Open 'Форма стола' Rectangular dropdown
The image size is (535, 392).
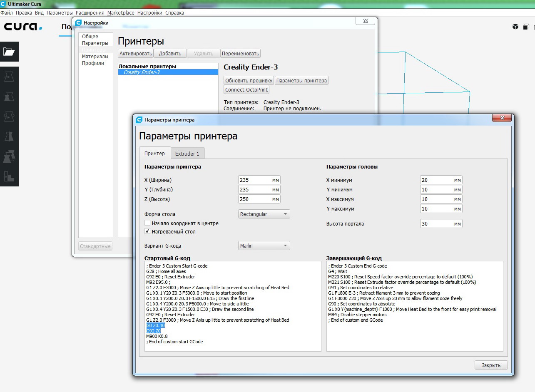click(264, 214)
